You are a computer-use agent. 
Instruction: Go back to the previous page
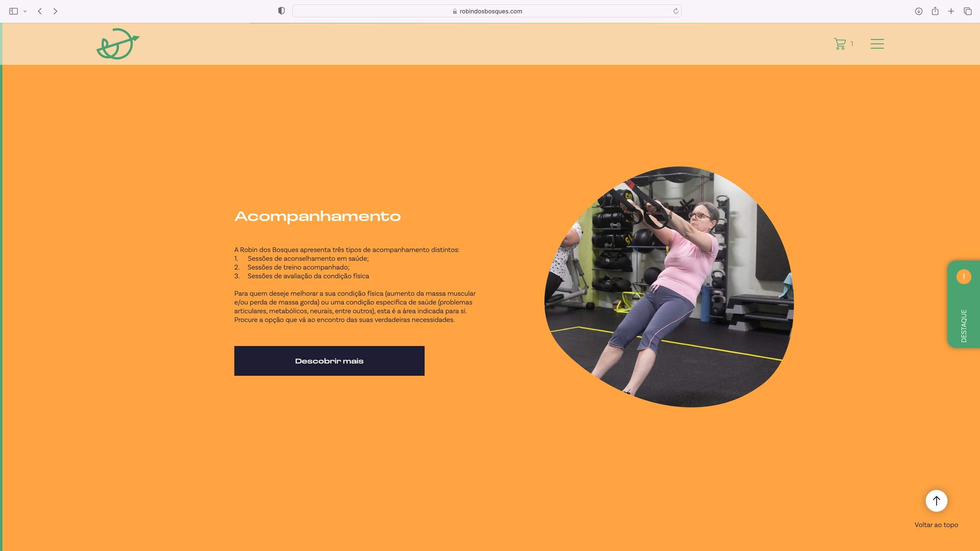coord(40,11)
